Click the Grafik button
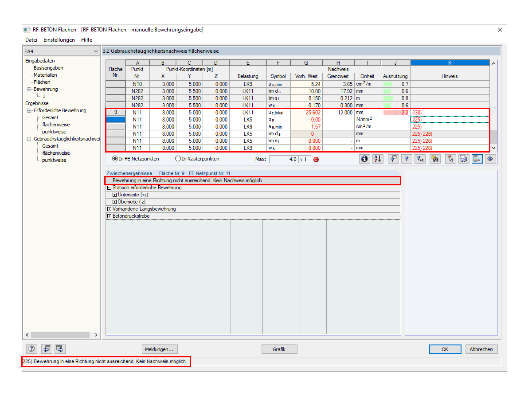The image size is (532, 399). click(x=279, y=349)
